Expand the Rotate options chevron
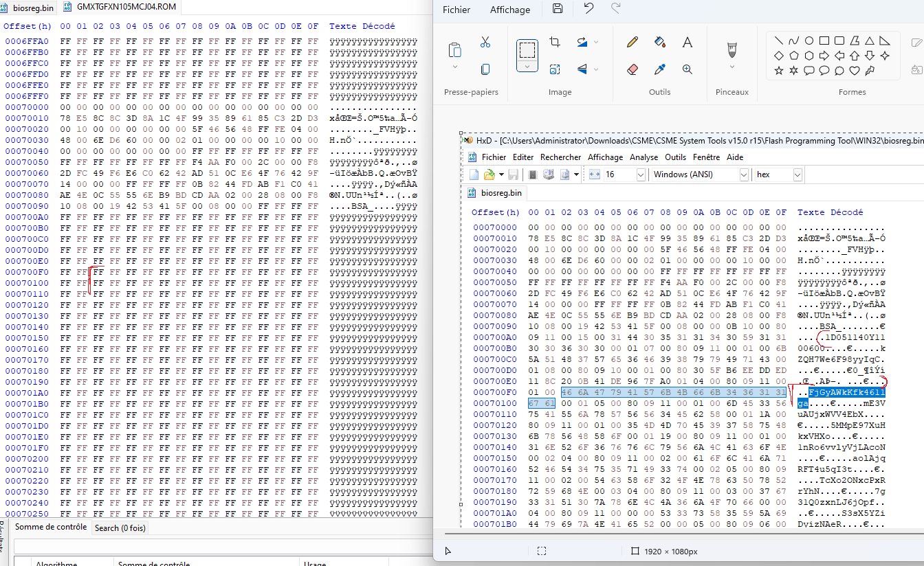This screenshot has height=566, width=924. pyautogui.click(x=595, y=42)
